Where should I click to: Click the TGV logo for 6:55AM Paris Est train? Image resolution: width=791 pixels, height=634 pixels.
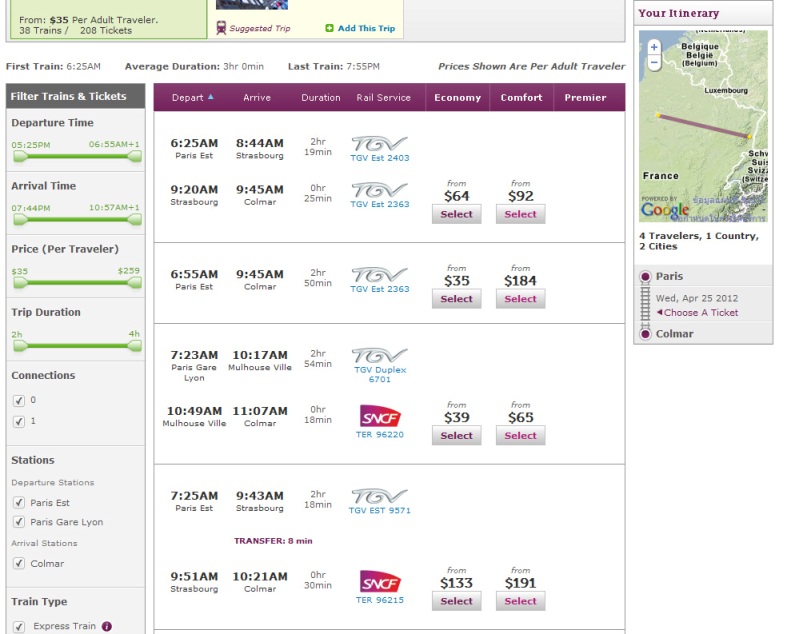click(x=379, y=275)
